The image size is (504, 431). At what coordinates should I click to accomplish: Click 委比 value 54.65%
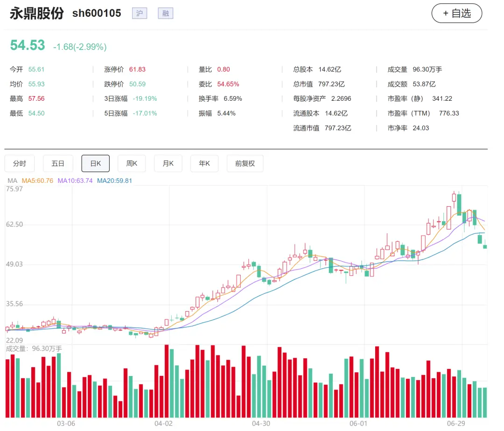(228, 84)
